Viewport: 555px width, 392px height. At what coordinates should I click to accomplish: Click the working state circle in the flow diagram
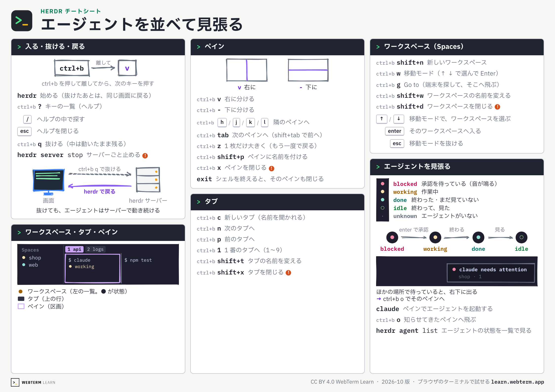(435, 237)
